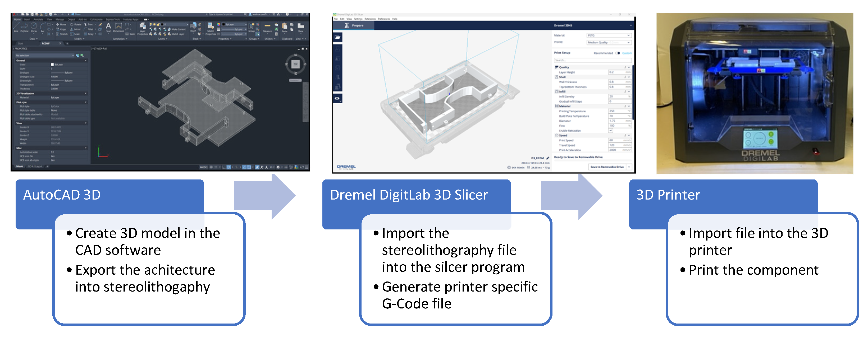The height and width of the screenshot is (337, 868).
Task: Open the Annotate ribbon tab
Action: pos(38,20)
